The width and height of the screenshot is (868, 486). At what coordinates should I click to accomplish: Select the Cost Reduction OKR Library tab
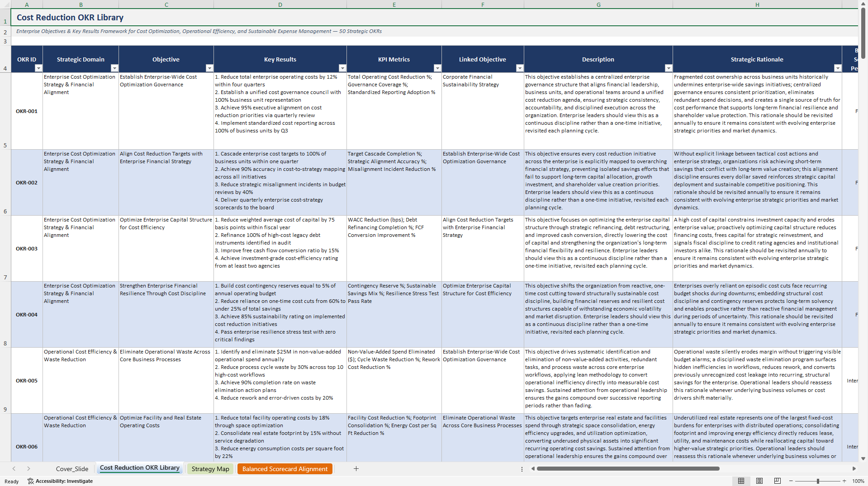tap(140, 468)
